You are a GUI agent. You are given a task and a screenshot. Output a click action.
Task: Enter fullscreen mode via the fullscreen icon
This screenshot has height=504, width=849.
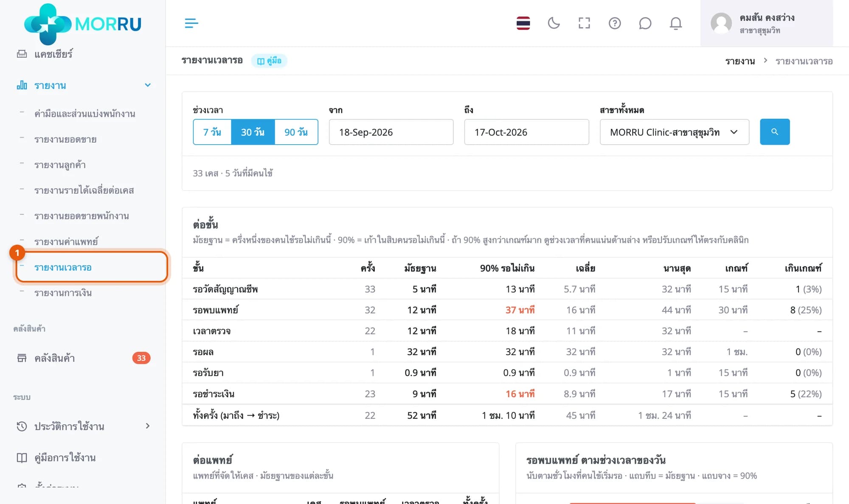pos(584,23)
